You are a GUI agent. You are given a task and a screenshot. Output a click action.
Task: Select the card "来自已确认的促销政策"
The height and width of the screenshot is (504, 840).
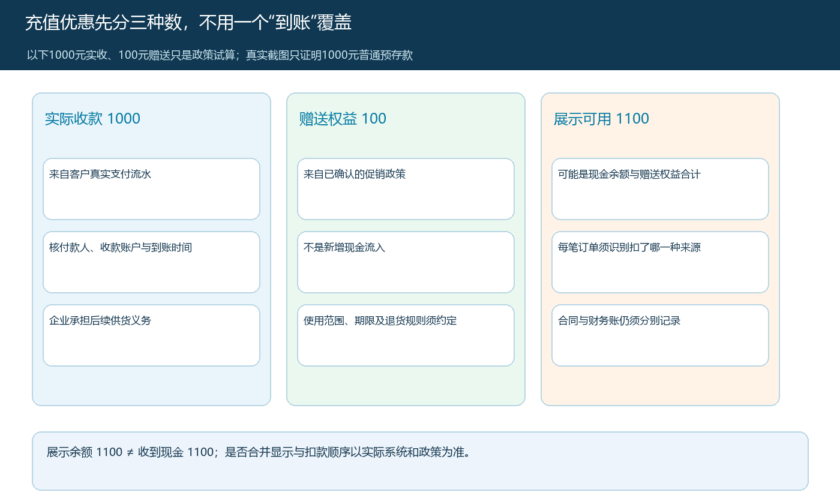tap(406, 189)
